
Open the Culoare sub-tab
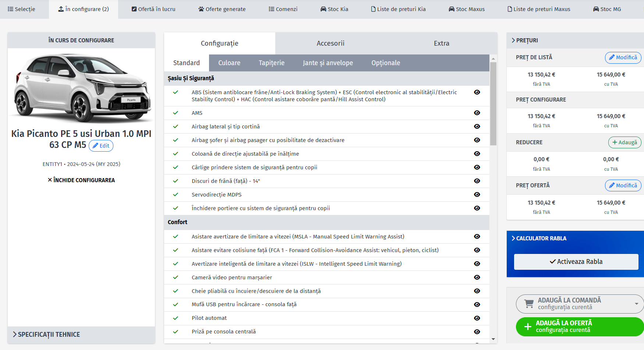point(229,63)
